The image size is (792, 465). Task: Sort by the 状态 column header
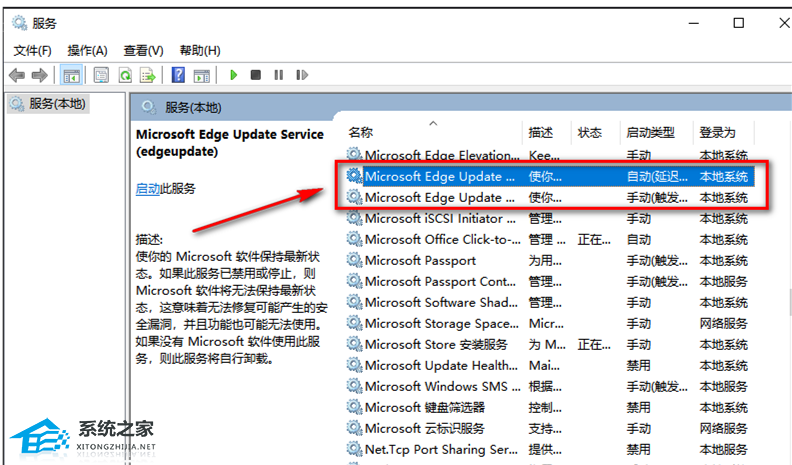coord(589,133)
